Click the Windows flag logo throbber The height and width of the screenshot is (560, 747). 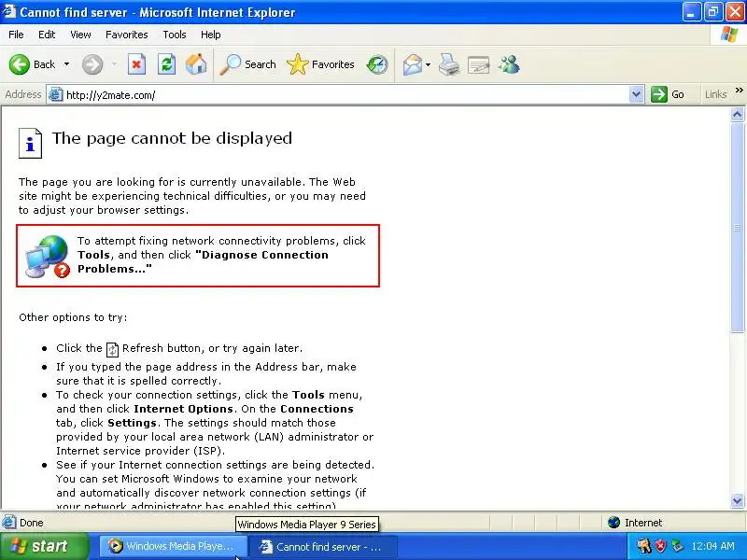coord(729,35)
